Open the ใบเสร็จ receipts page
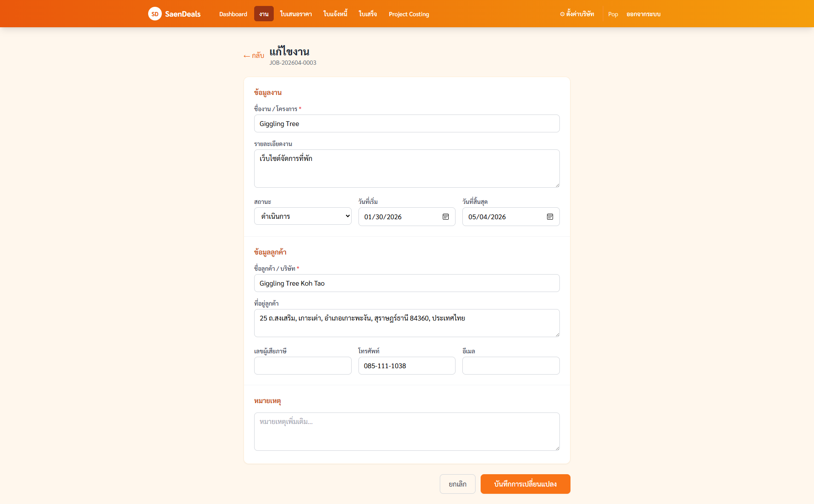 pyautogui.click(x=368, y=14)
